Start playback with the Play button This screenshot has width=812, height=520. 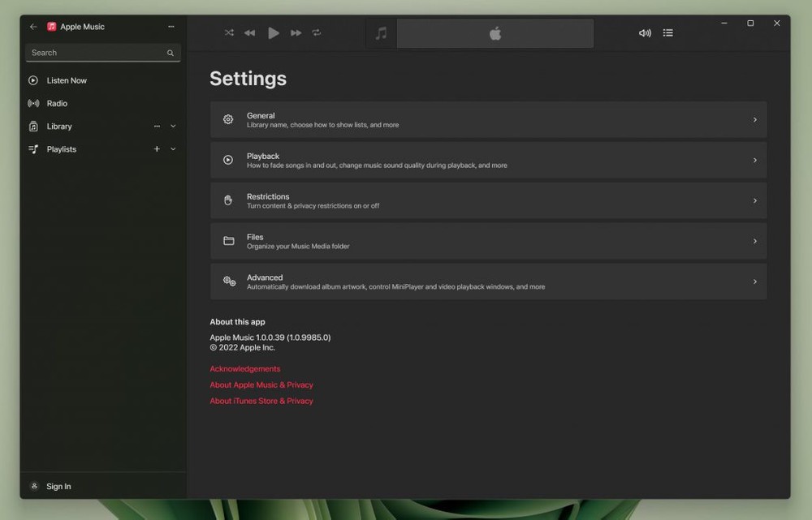coord(274,33)
